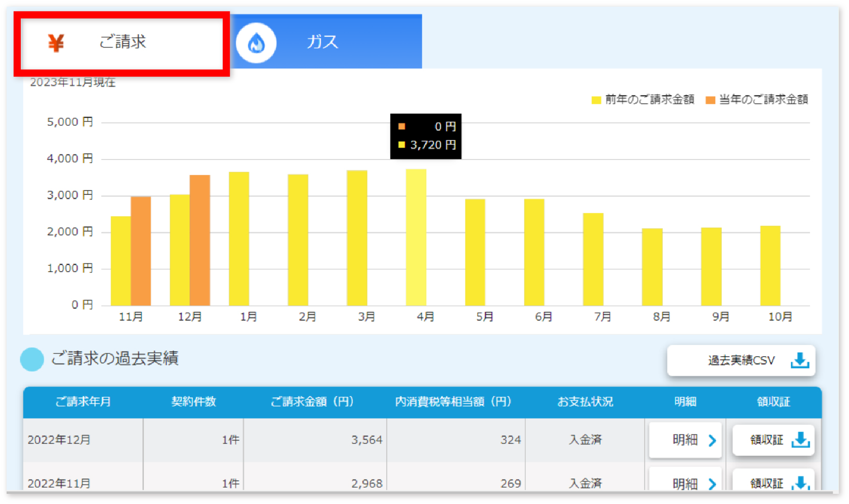Viewport: 849px width, 504px height.
Task: Click the gas flame icon
Action: 256,43
